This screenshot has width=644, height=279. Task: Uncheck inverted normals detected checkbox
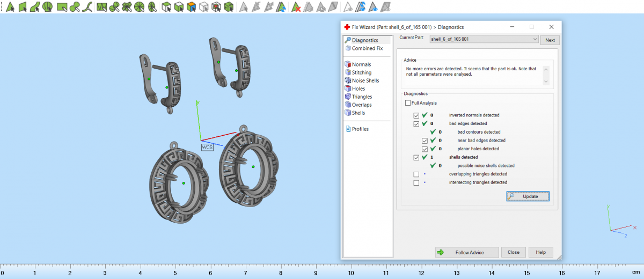416,115
